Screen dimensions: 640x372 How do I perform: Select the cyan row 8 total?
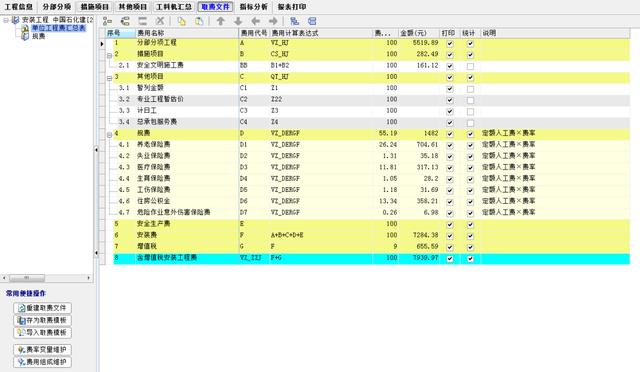[371, 258]
